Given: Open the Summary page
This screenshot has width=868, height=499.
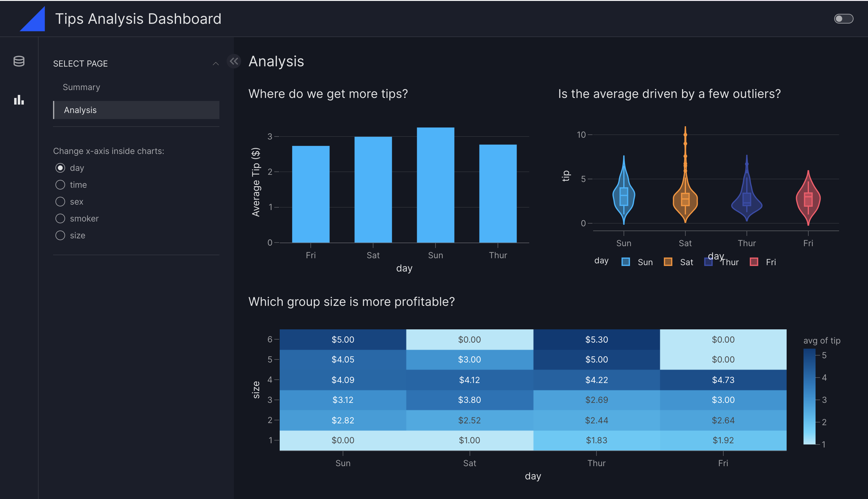Looking at the screenshot, I should tap(82, 87).
